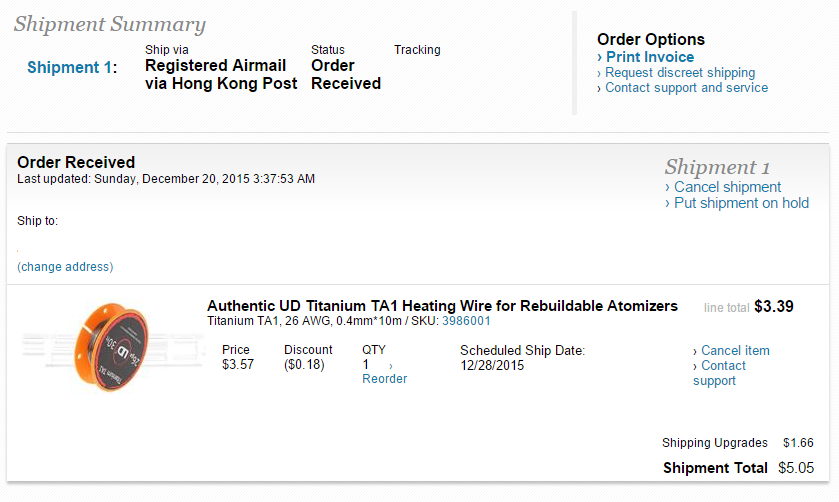The height and width of the screenshot is (502, 839).
Task: Click the arrow icon before Cancel shipment
Action: click(x=667, y=187)
